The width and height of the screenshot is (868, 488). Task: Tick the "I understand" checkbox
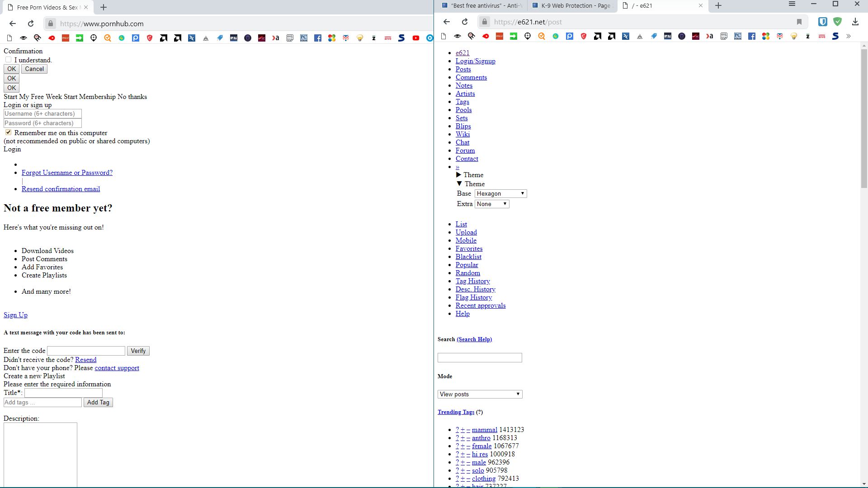(8, 60)
